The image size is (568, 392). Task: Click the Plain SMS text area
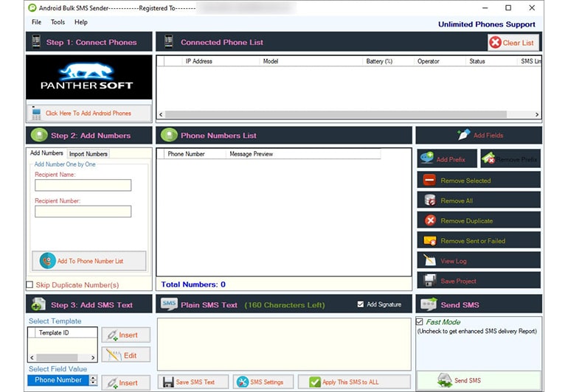pyautogui.click(x=284, y=344)
